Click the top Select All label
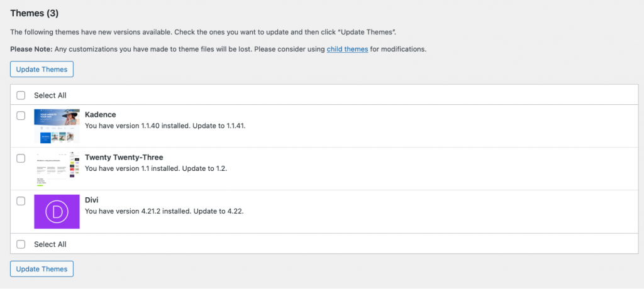The image size is (644, 289). (50, 95)
